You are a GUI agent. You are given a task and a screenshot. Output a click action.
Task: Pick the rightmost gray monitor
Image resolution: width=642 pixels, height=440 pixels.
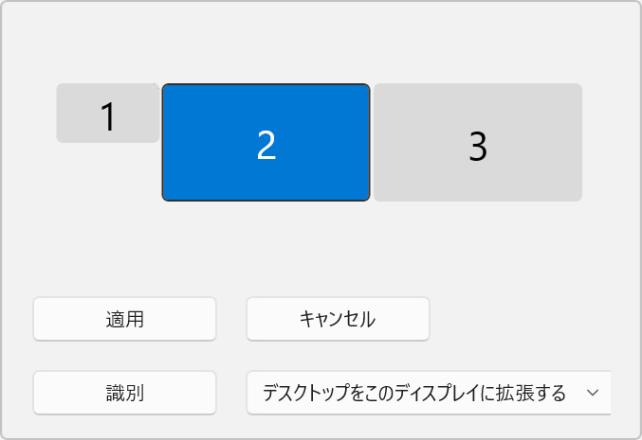click(478, 142)
